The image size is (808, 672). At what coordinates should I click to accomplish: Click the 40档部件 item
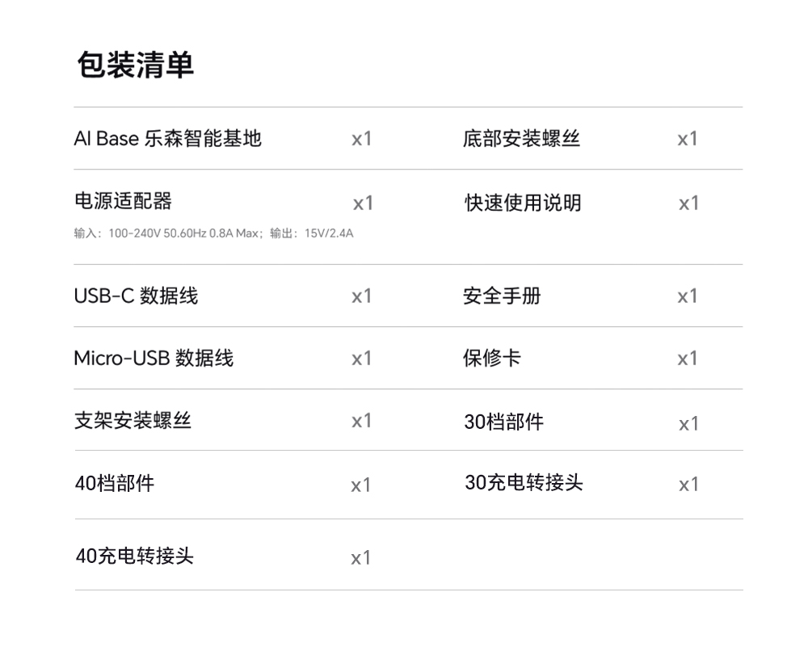coord(114,484)
